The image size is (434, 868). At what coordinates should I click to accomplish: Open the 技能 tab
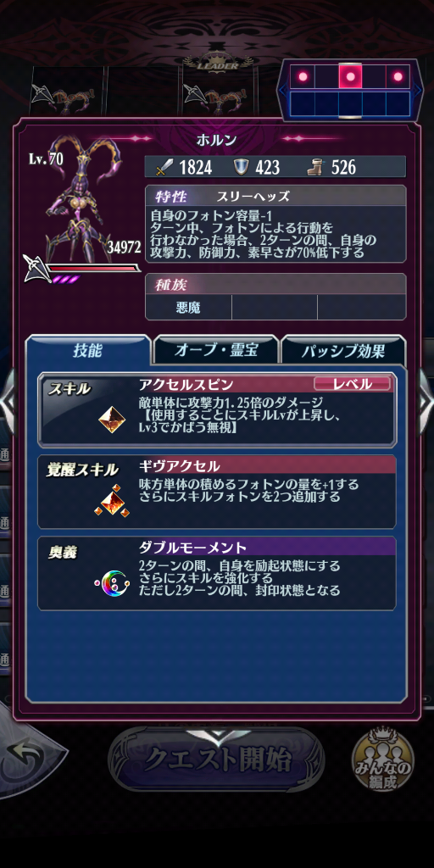88,350
